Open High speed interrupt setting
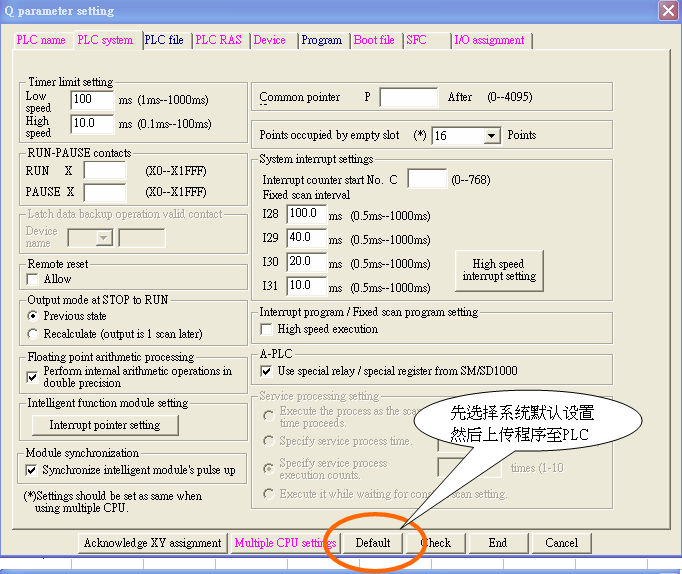Viewport: 682px width, 574px height. click(x=499, y=269)
